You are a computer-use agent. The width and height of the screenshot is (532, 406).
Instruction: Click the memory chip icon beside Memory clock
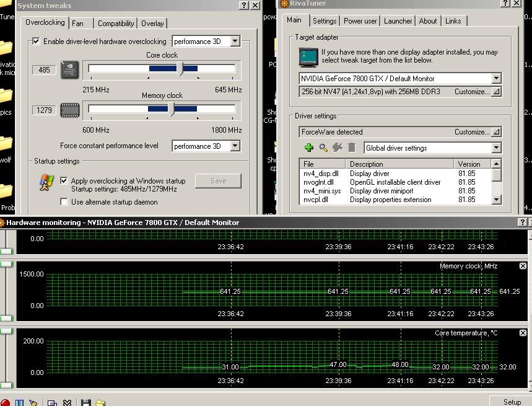(70, 110)
